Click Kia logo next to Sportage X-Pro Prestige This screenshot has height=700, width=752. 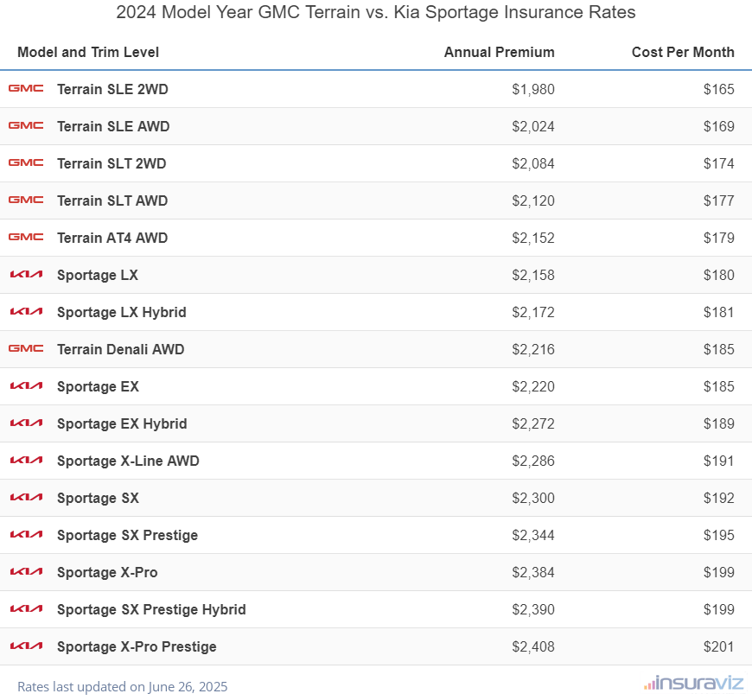click(x=27, y=646)
